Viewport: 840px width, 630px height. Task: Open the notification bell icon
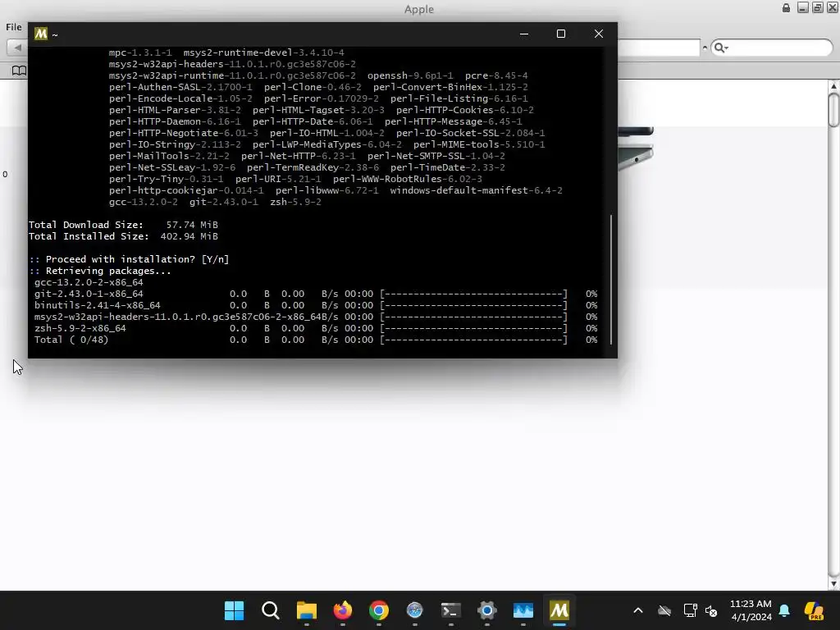[784, 610]
